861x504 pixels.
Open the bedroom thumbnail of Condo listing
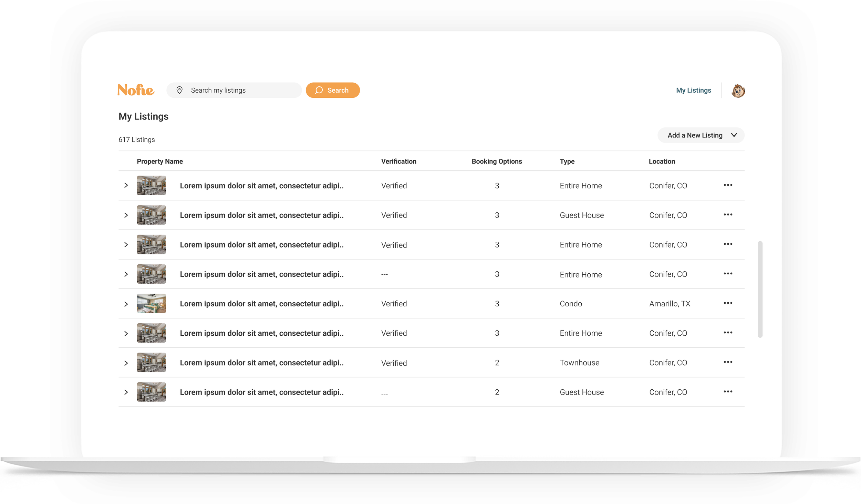[x=151, y=303]
